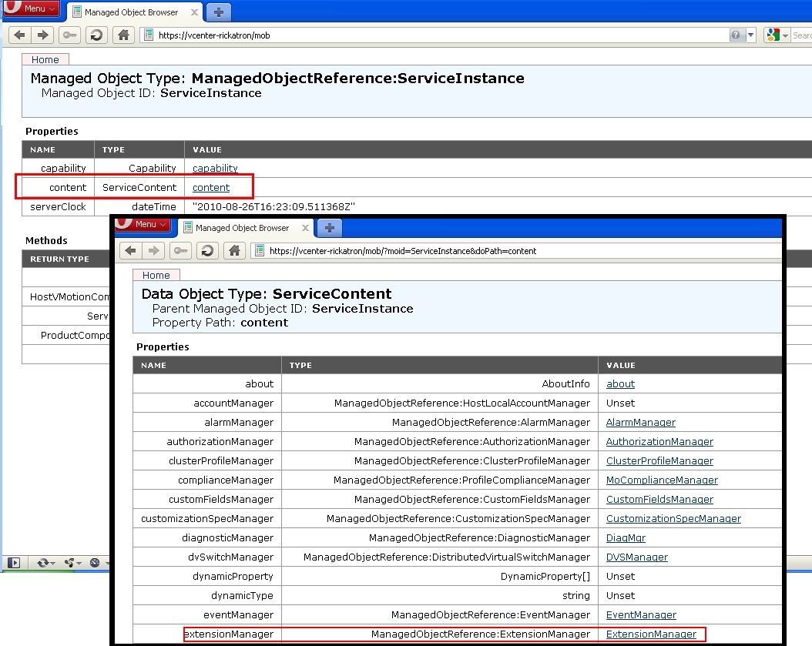Viewport: 812px width, 646px height.
Task: Select the top Managed Object Browser tab
Action: click(131, 12)
